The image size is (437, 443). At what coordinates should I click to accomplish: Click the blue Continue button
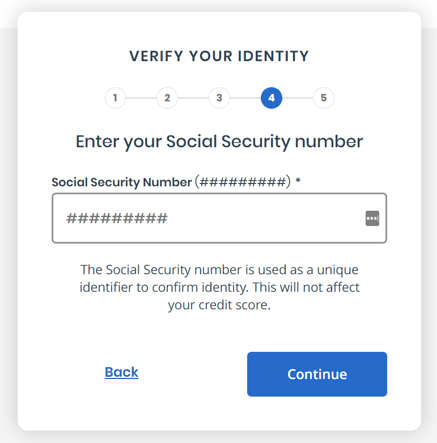pos(317,374)
